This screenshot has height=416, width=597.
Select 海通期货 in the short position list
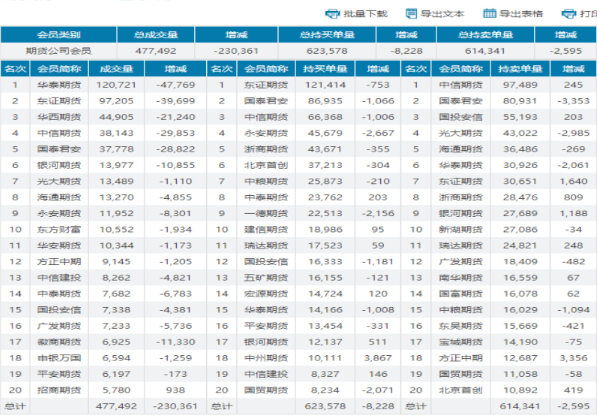pos(461,149)
